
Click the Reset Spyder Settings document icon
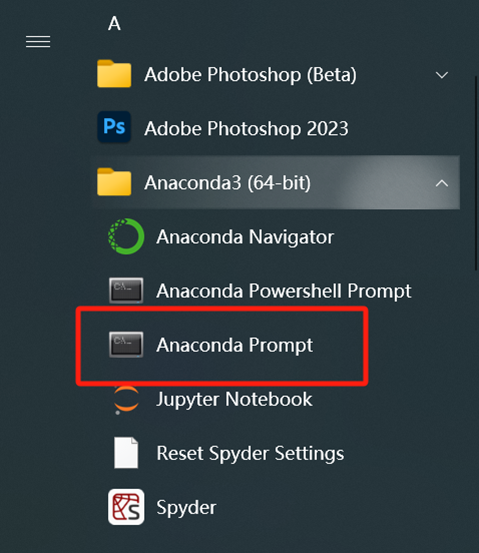coord(126,453)
